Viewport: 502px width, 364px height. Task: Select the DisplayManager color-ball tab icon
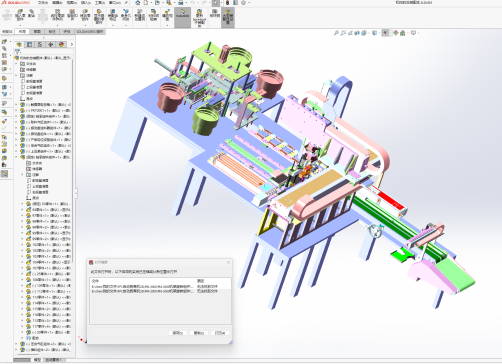(61, 44)
